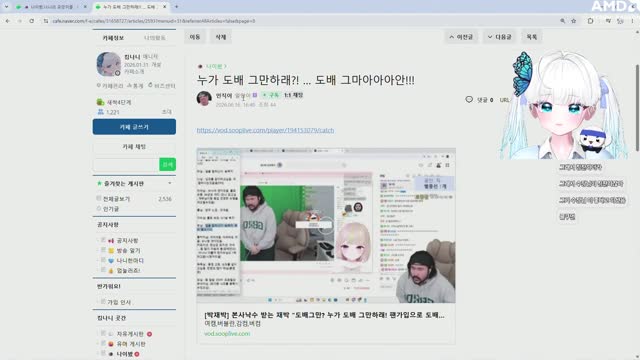Image resolution: width=640 pixels, height=360 pixels.
Task: Click the green 구독 subscribe button
Action: (271, 95)
